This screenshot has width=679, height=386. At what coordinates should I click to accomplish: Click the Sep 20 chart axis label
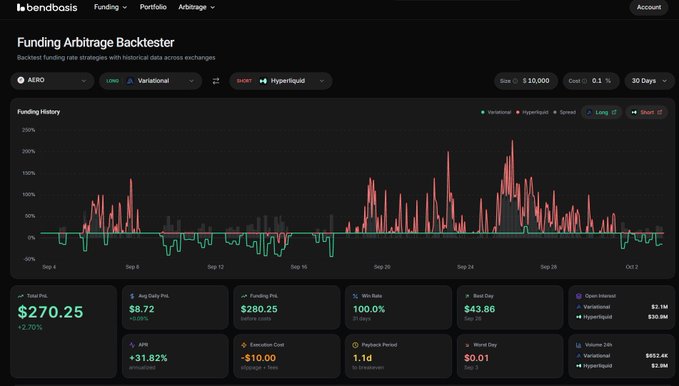coord(382,267)
